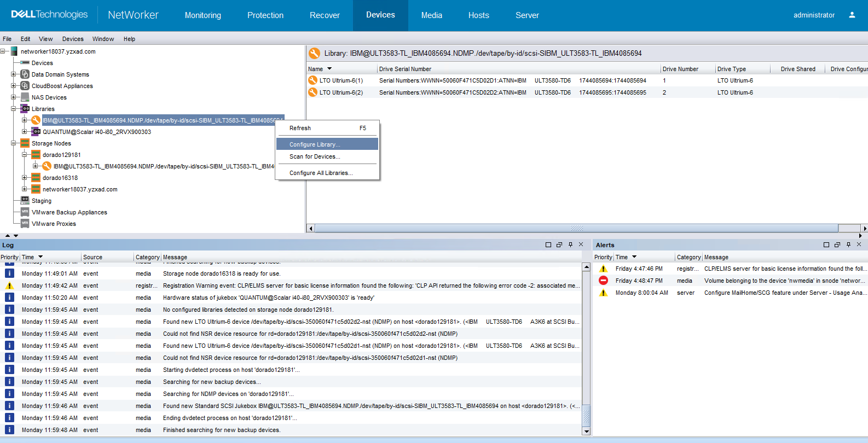868x443 pixels.
Task: Pin the Log panel
Action: click(x=570, y=244)
